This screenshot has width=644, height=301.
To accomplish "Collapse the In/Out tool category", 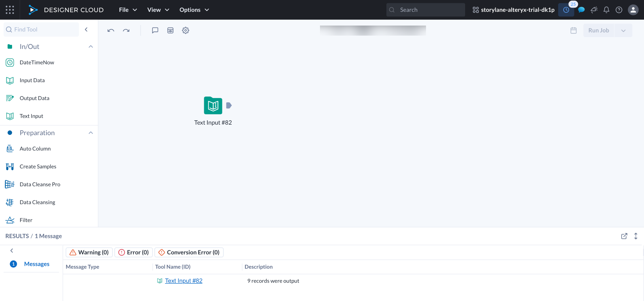I will pos(91,46).
